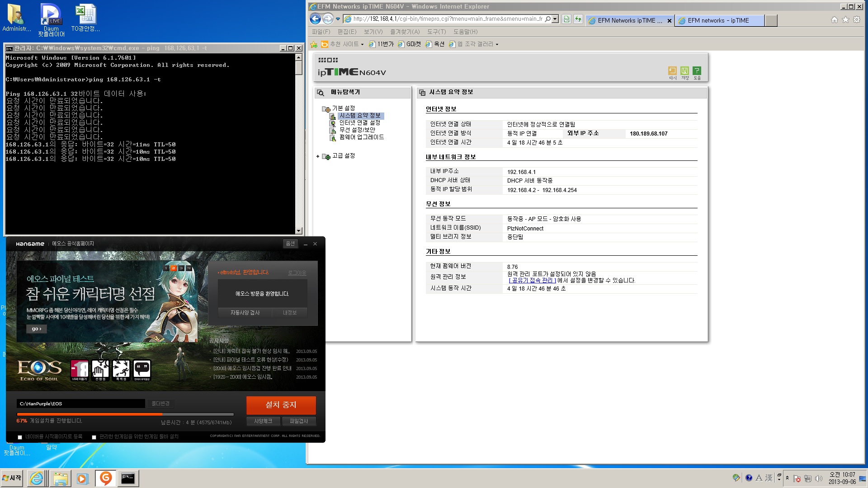Expand 웹 조각 갤러리 dropdown arrow
This screenshot has width=868, height=488.
tap(497, 44)
